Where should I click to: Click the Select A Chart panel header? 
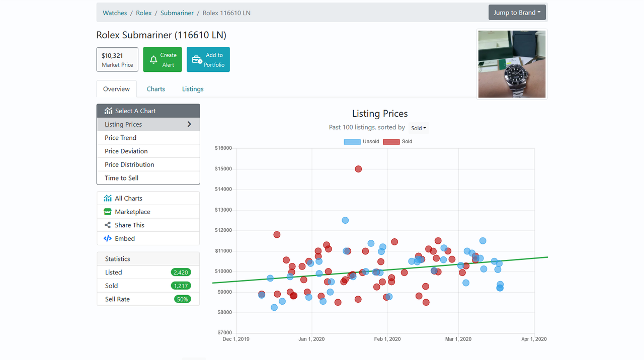pos(148,111)
